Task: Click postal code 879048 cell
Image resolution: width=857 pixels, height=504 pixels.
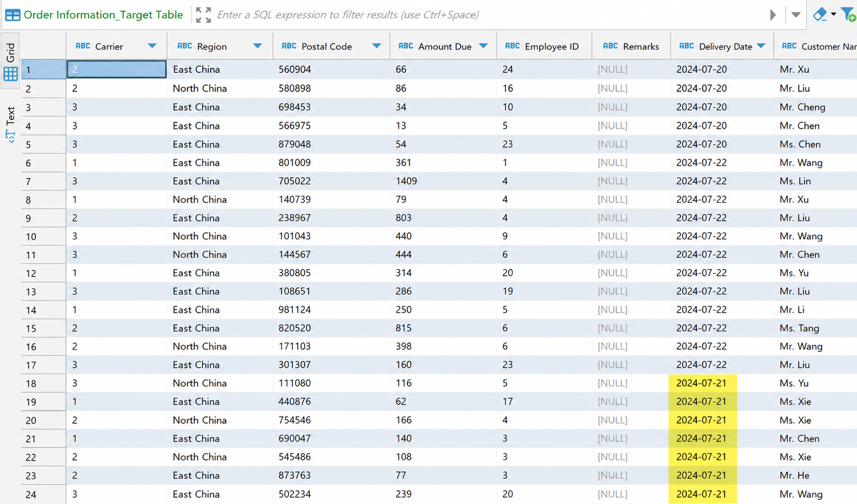Action: click(331, 144)
